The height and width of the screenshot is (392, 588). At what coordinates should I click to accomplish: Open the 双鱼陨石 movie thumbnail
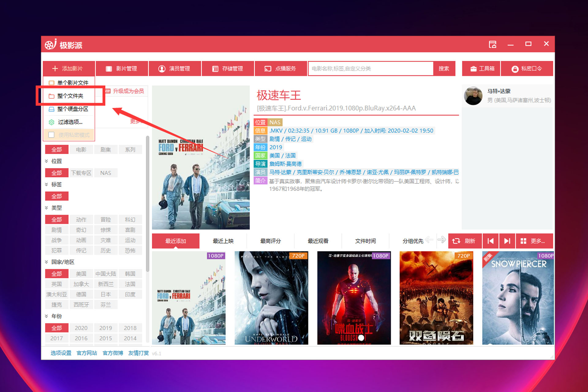[x=436, y=298]
